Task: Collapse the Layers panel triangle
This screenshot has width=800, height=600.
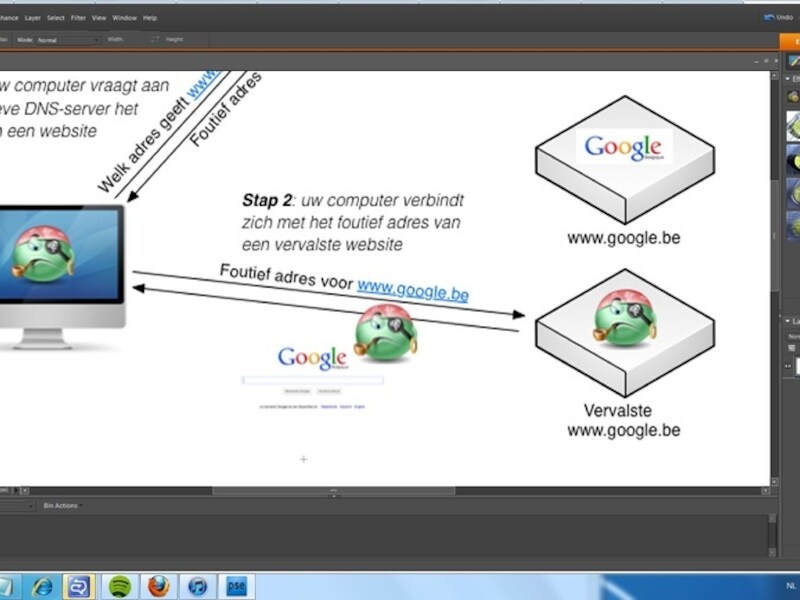Action: (x=788, y=321)
